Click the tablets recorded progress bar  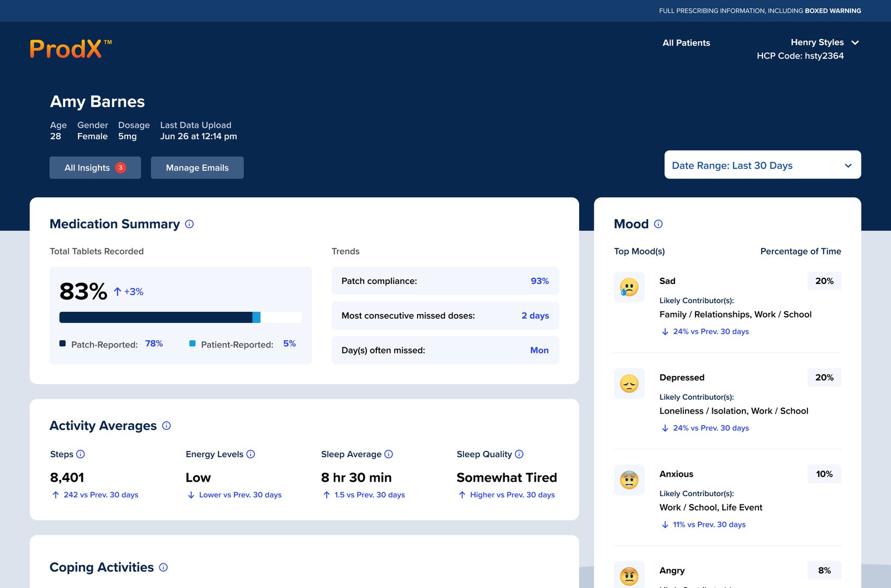click(x=180, y=317)
